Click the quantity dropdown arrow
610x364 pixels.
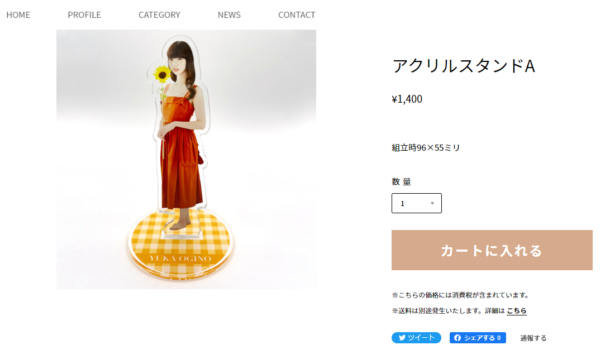432,203
